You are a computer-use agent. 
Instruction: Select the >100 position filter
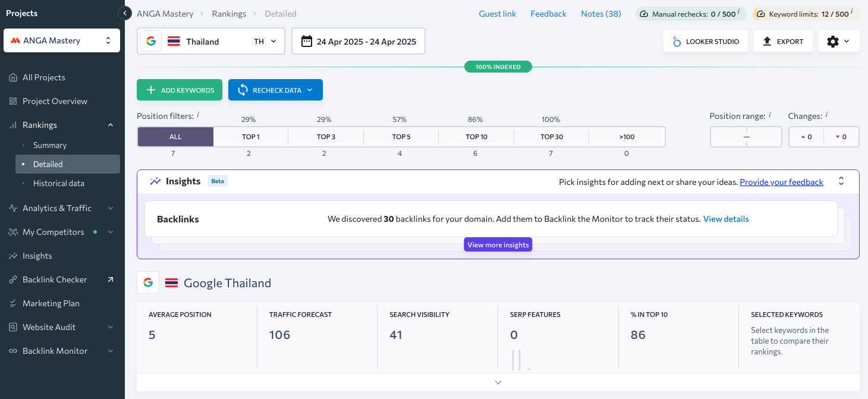click(x=627, y=137)
